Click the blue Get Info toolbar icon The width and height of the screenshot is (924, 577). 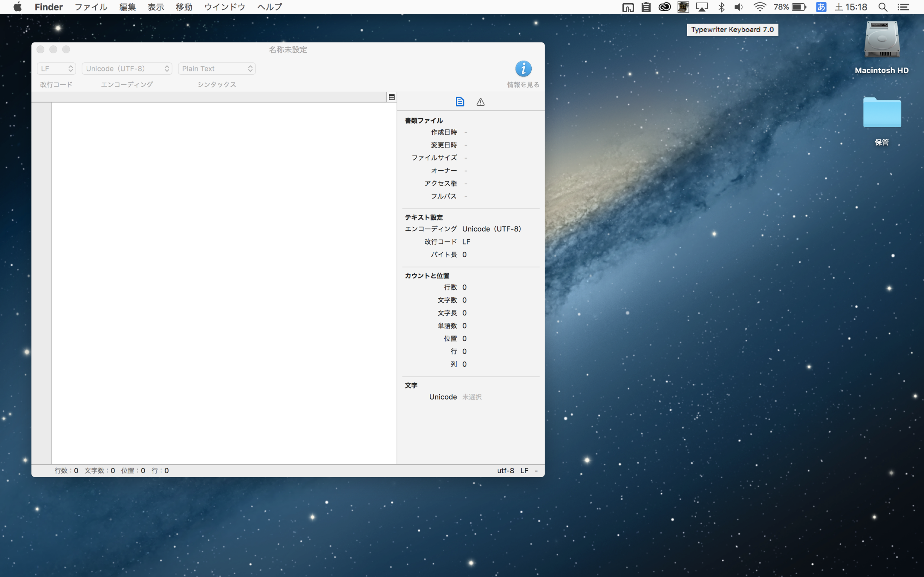click(523, 69)
